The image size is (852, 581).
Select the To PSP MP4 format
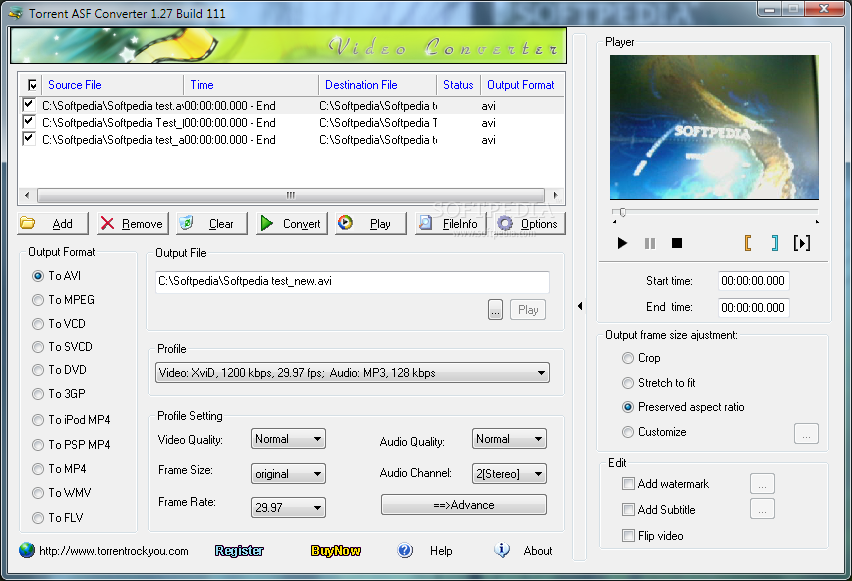(37, 445)
